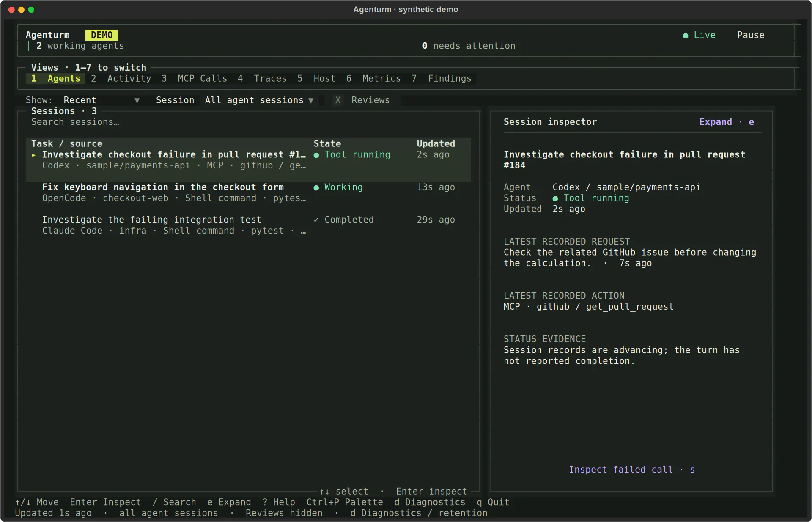This screenshot has height=522, width=812.
Task: Click the Updated column header
Action: point(436,144)
